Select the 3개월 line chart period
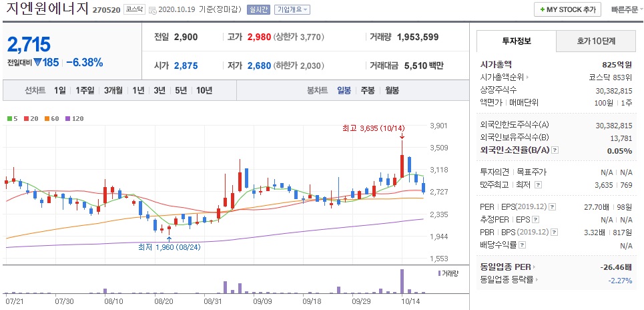This screenshot has width=644, height=310. (113, 90)
